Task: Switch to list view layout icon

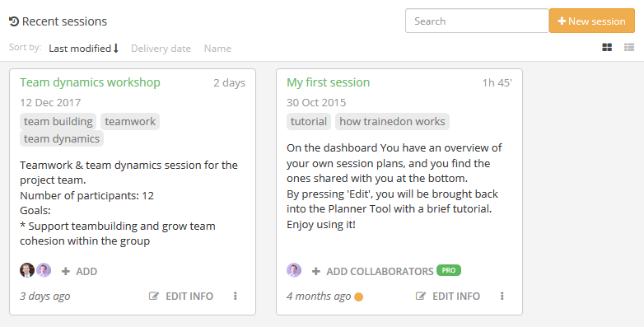Action: coord(629,48)
